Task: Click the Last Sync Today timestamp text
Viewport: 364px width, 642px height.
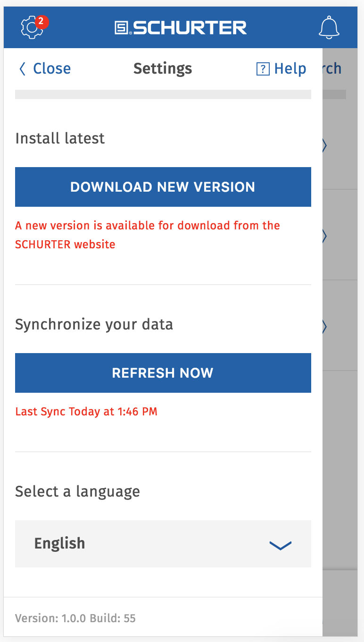Action: tap(86, 412)
